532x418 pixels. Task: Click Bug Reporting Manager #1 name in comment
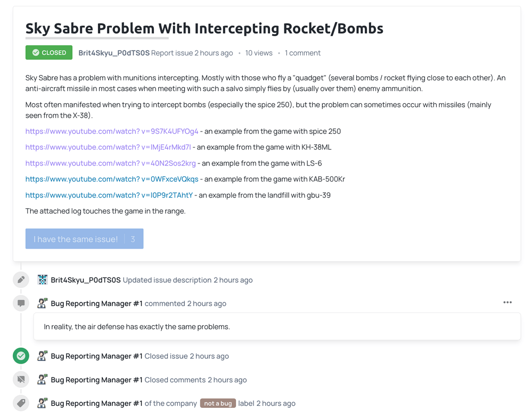coord(96,304)
